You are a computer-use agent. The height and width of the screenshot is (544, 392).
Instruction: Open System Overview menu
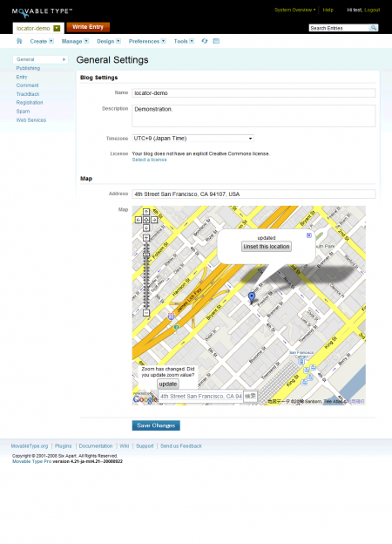point(295,10)
